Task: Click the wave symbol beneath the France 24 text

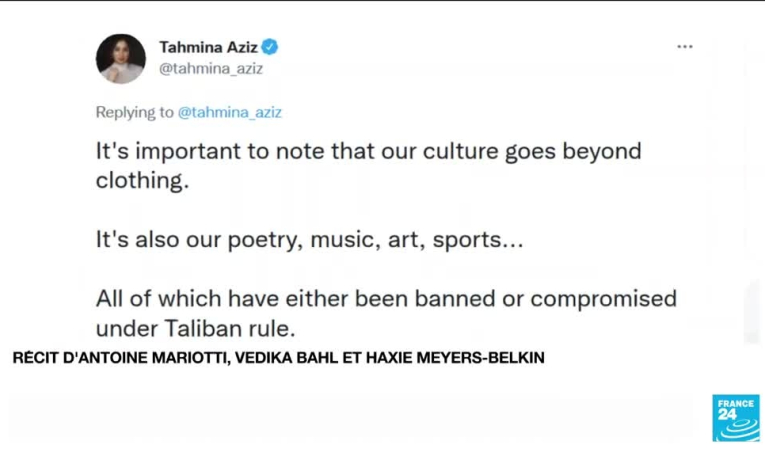Action: (x=735, y=427)
